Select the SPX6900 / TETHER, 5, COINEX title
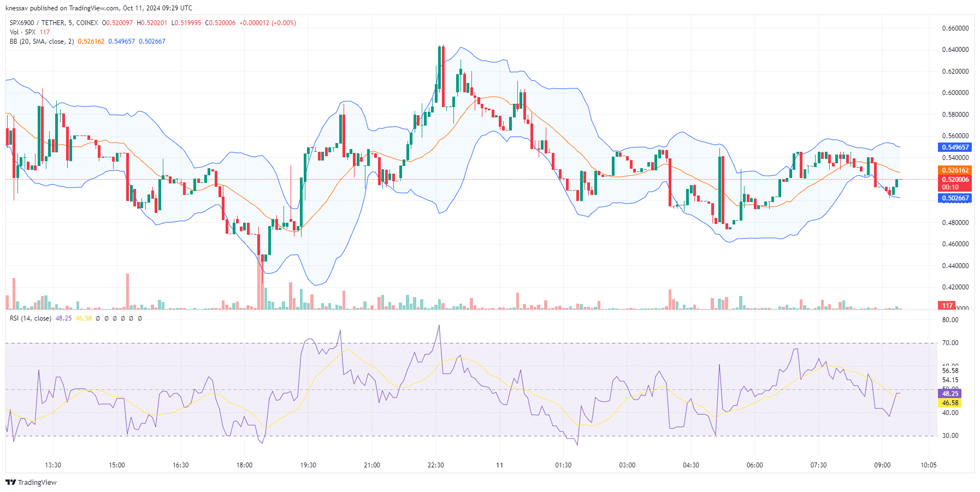 click(x=54, y=23)
